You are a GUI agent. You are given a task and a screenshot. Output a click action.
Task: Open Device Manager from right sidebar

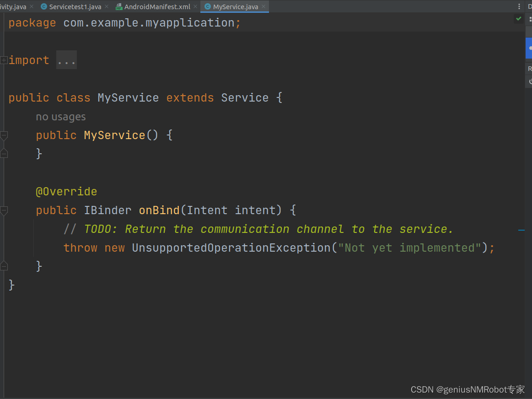(529, 6)
